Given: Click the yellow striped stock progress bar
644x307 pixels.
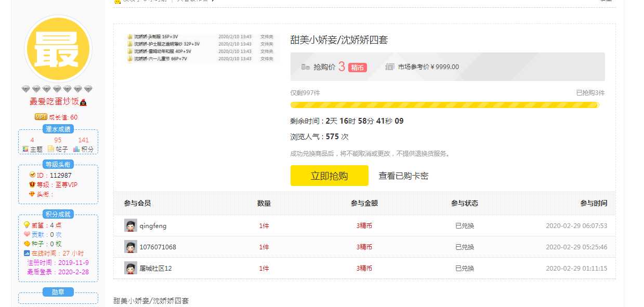Looking at the screenshot, I should click(445, 105).
